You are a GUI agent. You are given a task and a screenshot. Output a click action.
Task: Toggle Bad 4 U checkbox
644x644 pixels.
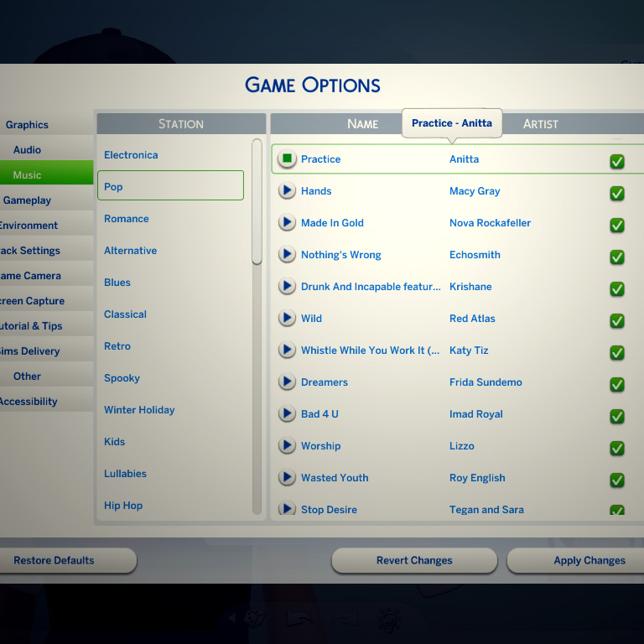617,416
